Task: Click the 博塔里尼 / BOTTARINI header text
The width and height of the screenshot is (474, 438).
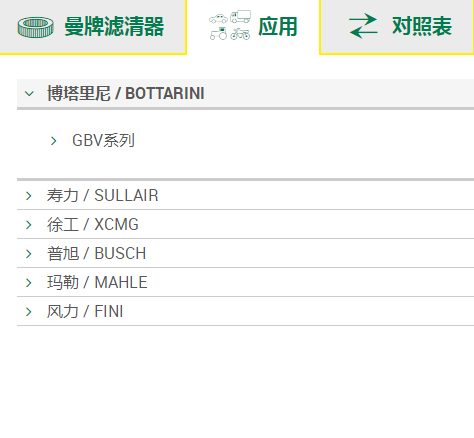Action: click(x=125, y=93)
